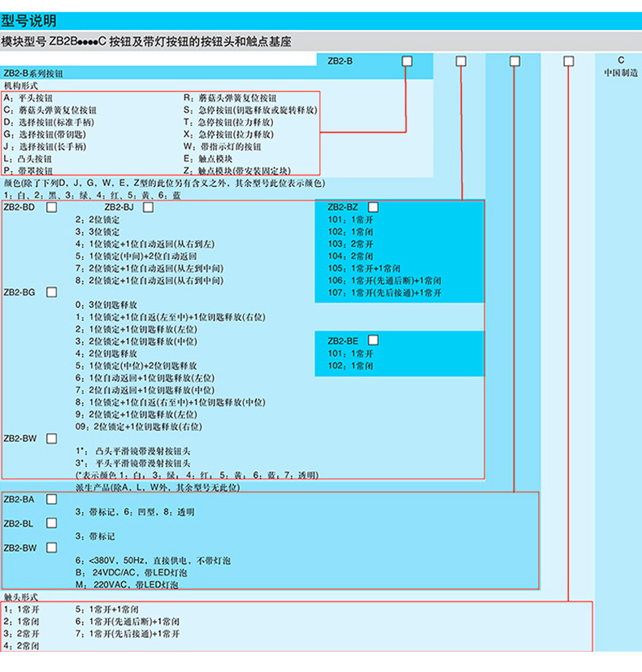Select 107: 1常开(先后接通)+1常开 entry
Image resolution: width=642 pixels, height=672 pixels.
pos(384,293)
